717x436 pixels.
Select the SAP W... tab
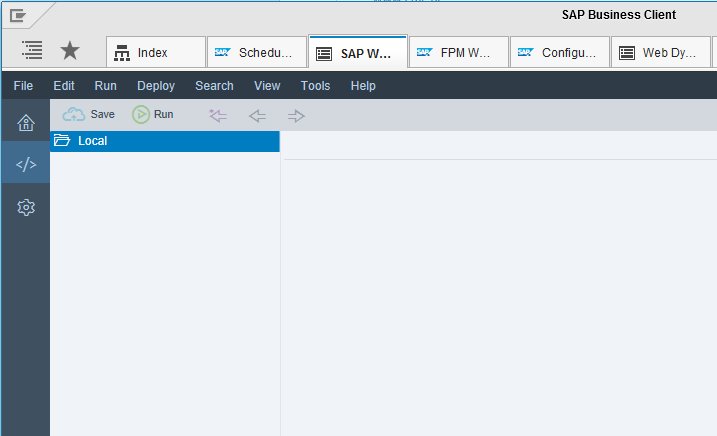pyautogui.click(x=358, y=52)
